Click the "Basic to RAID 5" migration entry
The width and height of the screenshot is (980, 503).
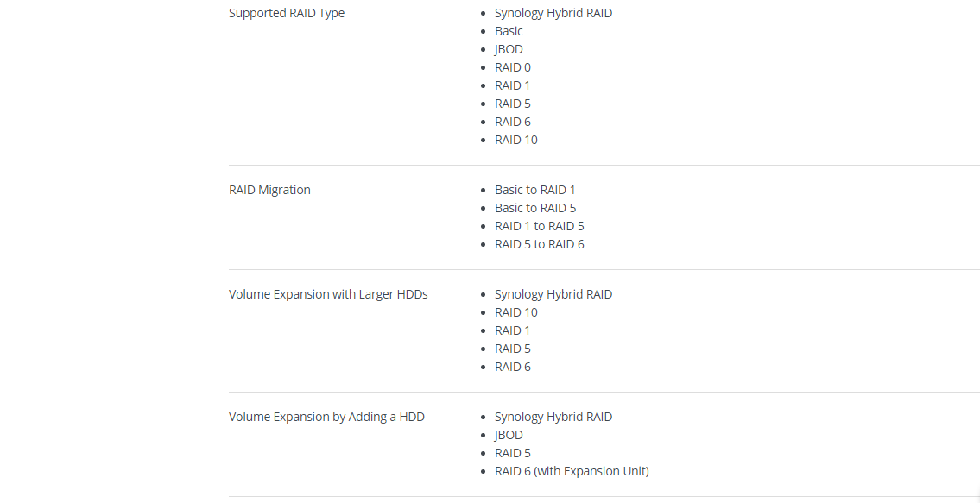(x=535, y=208)
